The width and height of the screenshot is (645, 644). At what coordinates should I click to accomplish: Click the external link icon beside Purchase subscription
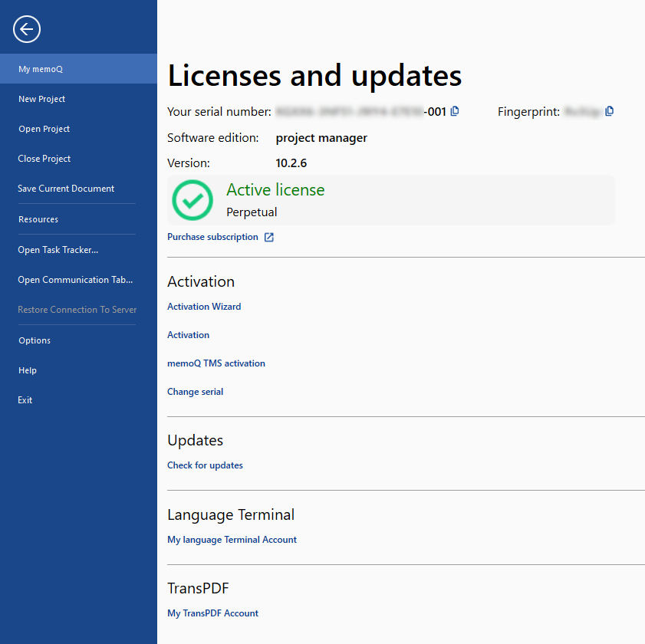(269, 238)
